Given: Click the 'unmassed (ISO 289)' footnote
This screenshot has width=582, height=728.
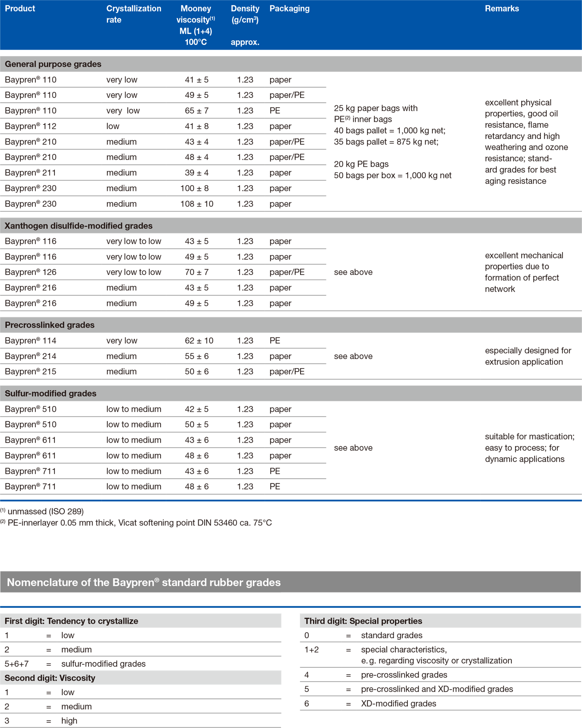Looking at the screenshot, I should pos(42,511).
